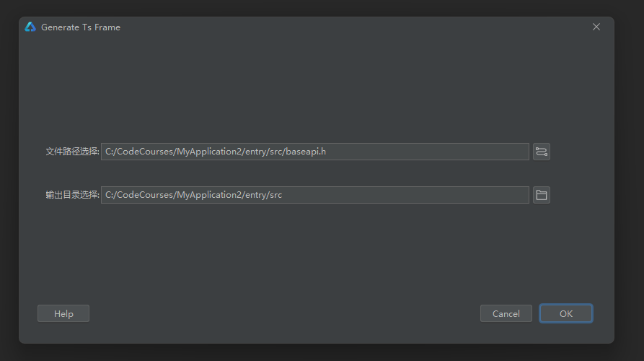This screenshot has height=361, width=644.
Task: Open file chooser icon beside 文件路径选择 field
Action: pos(542,152)
